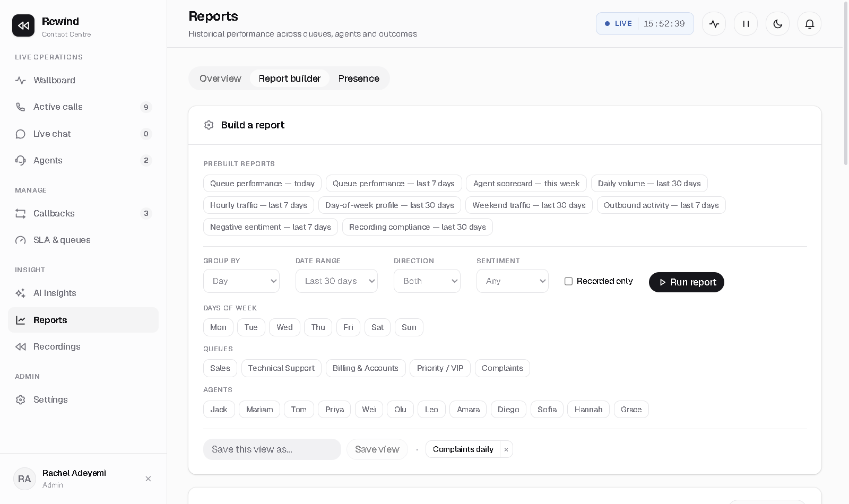849x504 pixels.
Task: Pause live updates button
Action: pos(746,24)
